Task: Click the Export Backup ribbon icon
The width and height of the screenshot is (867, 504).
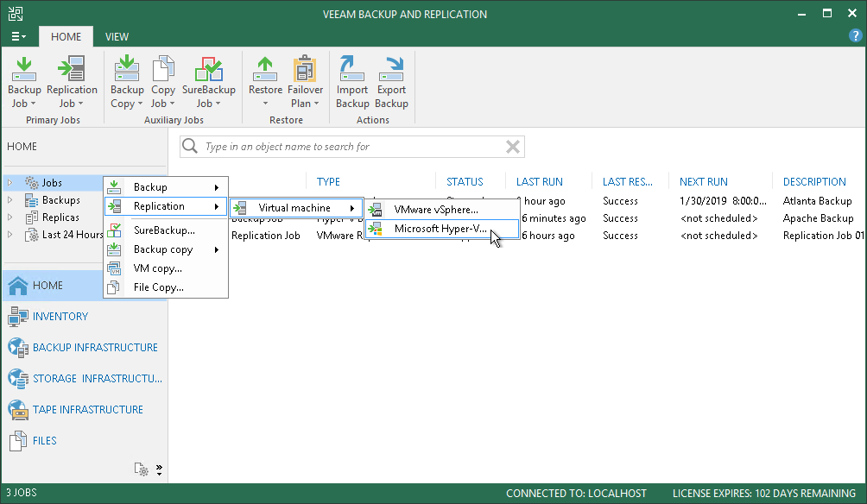Action: (391, 69)
